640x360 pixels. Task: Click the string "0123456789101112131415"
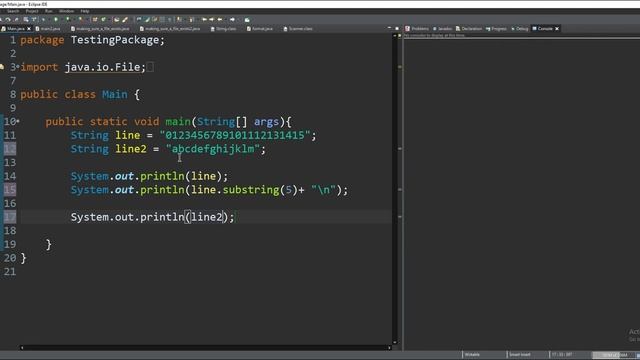(235, 135)
